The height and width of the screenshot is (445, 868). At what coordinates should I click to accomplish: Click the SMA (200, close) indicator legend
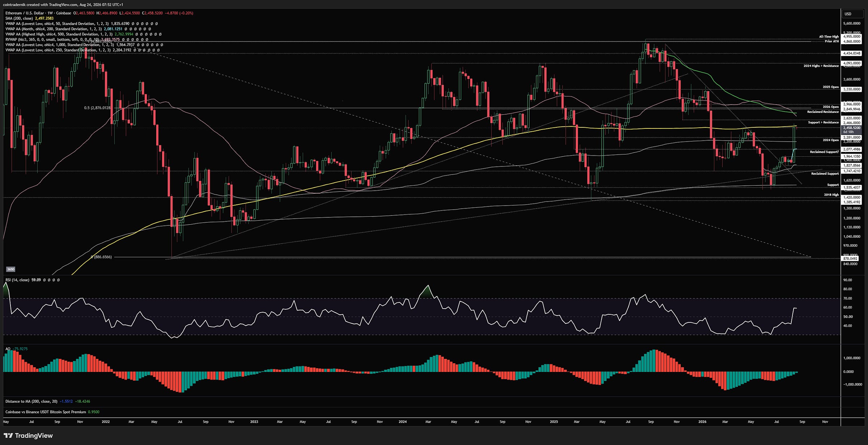click(19, 18)
